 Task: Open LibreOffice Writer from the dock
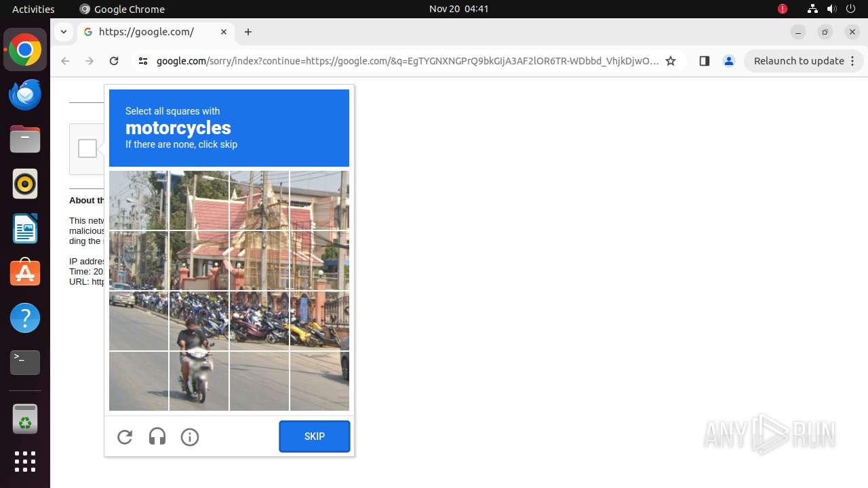pos(25,228)
